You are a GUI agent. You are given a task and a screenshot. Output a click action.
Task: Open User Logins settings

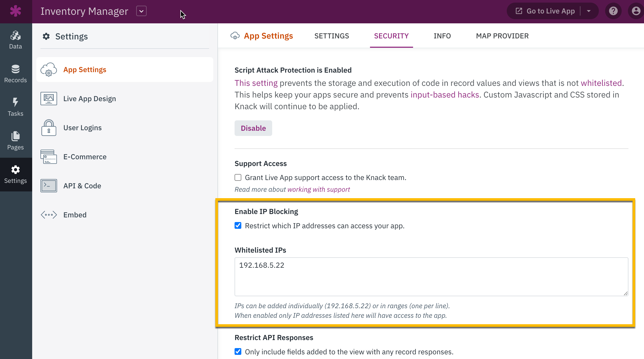(125, 128)
